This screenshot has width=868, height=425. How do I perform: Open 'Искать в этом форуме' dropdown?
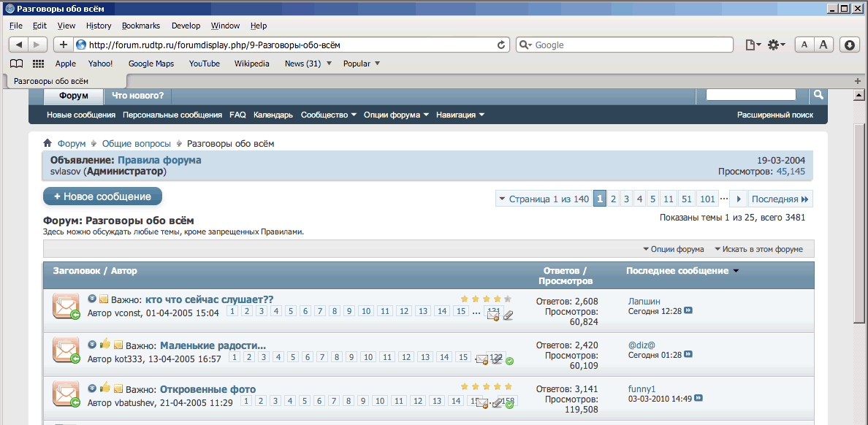click(x=758, y=249)
